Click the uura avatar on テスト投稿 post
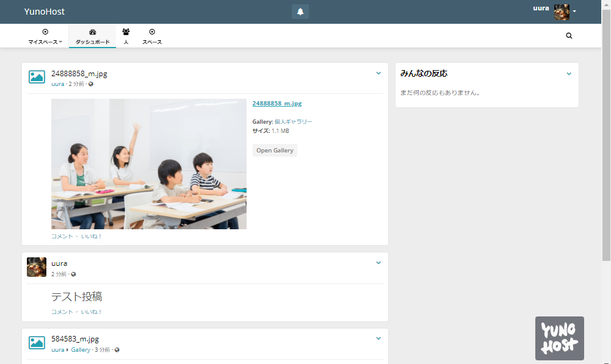This screenshot has width=611, height=364. [37, 267]
